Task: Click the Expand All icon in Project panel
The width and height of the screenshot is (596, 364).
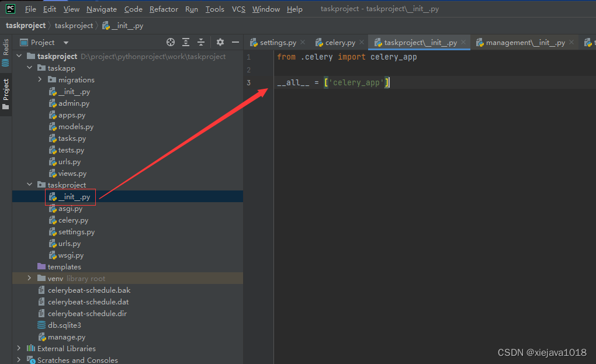Action: point(186,42)
